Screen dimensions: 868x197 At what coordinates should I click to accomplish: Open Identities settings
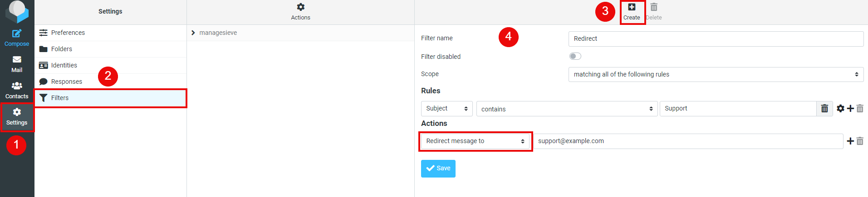[64, 65]
